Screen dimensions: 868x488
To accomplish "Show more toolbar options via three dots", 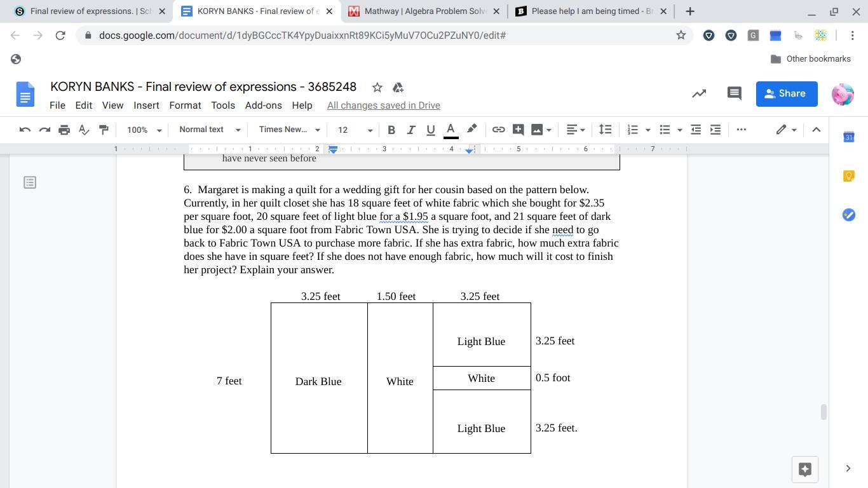I will coord(742,130).
